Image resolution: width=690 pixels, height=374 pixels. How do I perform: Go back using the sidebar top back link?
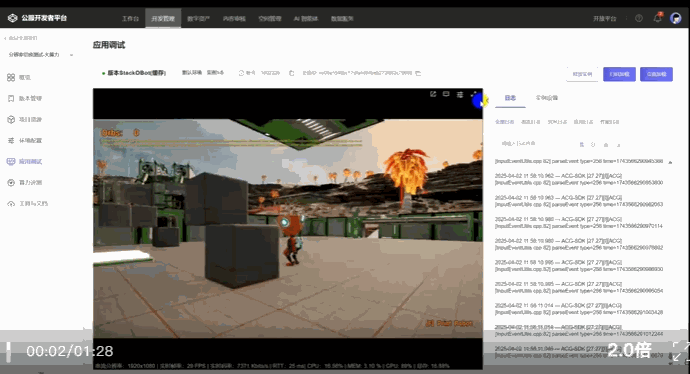pos(21,38)
